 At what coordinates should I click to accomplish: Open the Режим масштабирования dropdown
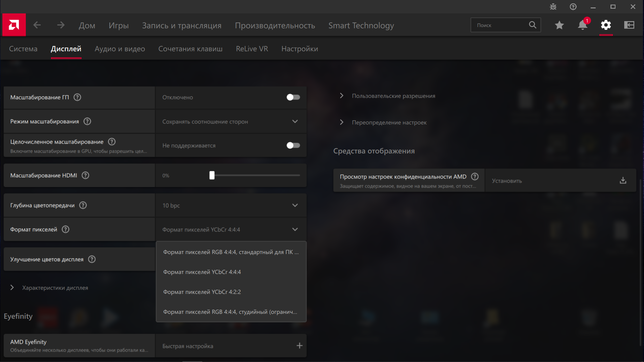[x=231, y=122]
